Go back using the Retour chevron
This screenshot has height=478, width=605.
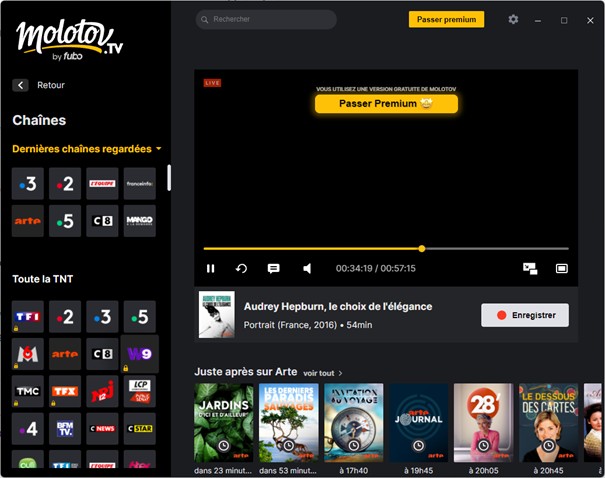20,85
